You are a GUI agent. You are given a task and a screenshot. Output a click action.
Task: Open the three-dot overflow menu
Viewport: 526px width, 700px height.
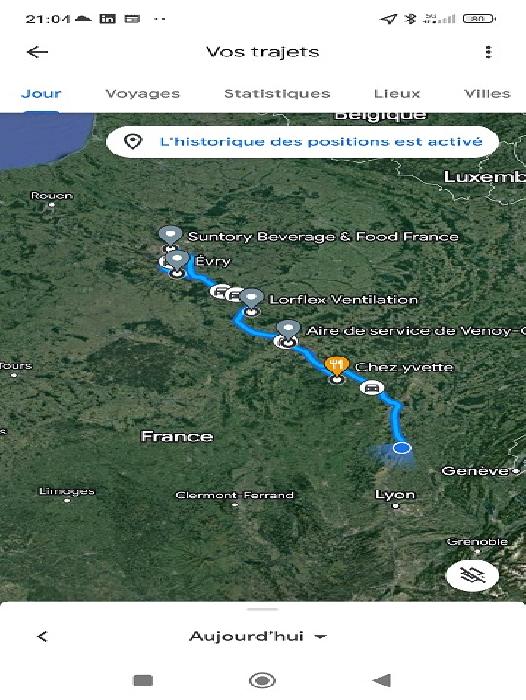(488, 52)
